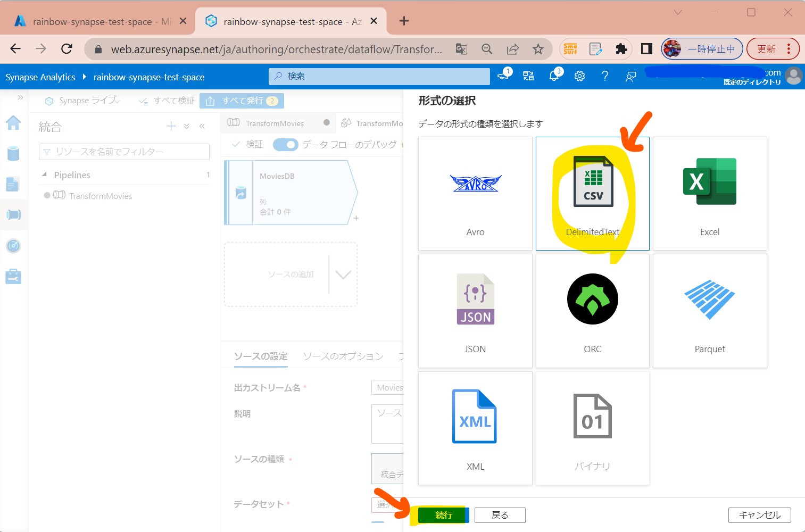Add transformation after MoviesDB node
Screen dimensions: 805x532
(x=356, y=218)
